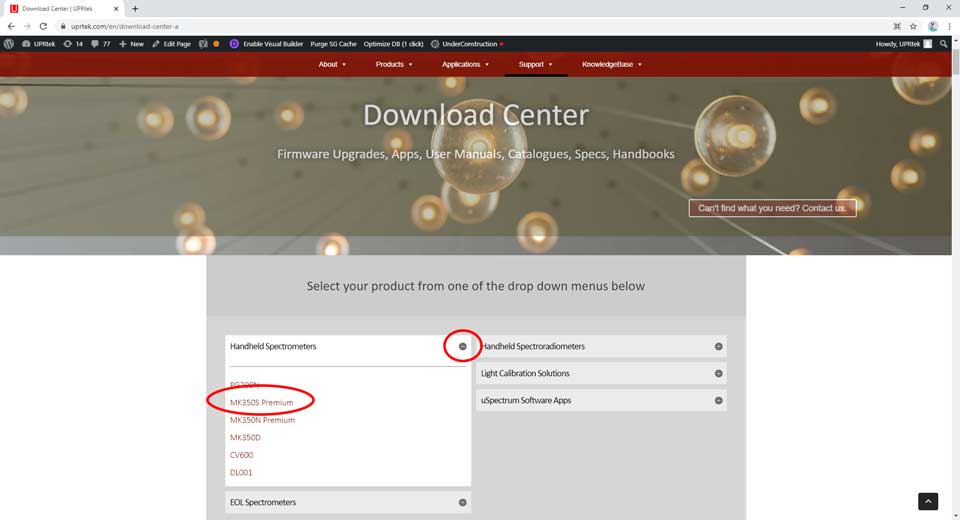Click Can't find what you need? Contact us

[x=772, y=208]
